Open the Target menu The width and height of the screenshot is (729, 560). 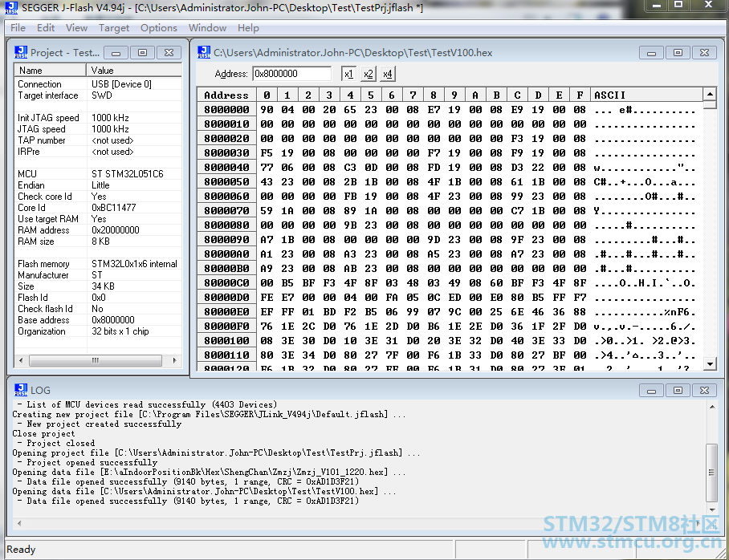[x=114, y=28]
